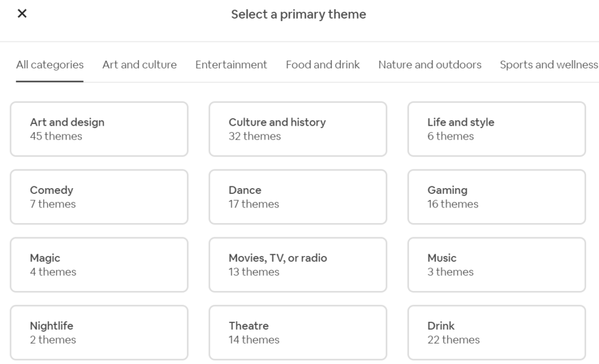The height and width of the screenshot is (364, 599).
Task: Choose the Dance theme
Action: pyautogui.click(x=298, y=196)
